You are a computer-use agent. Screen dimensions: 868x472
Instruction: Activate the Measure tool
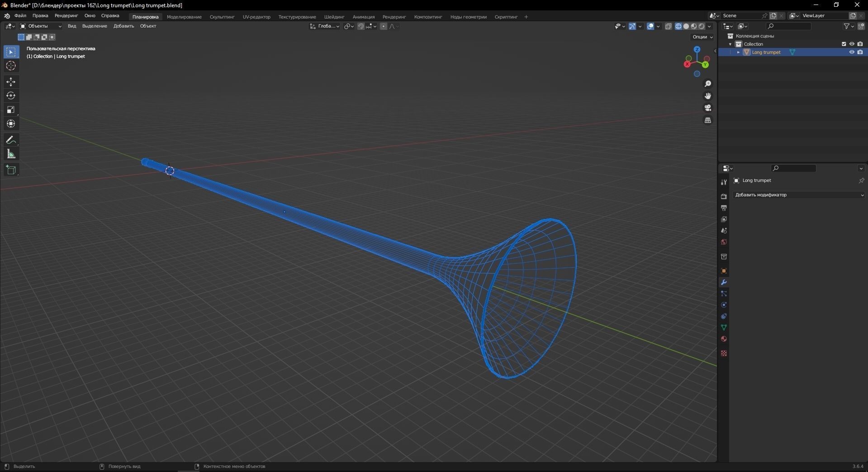10,154
